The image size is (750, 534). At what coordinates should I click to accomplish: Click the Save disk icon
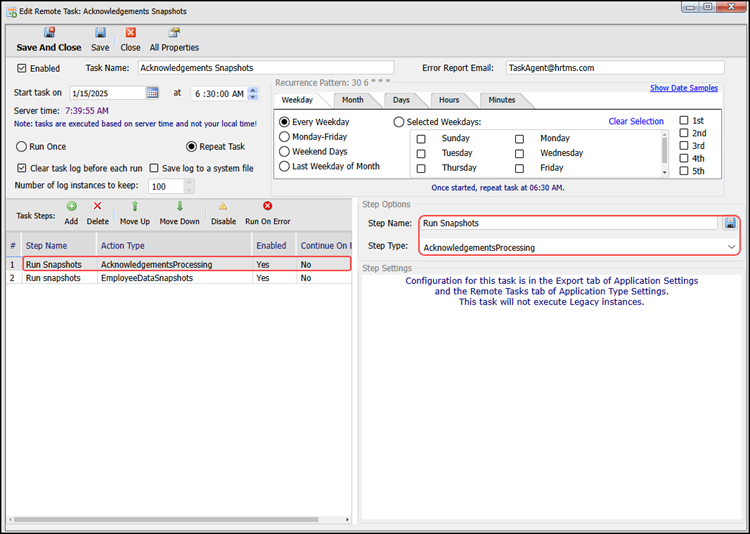100,32
